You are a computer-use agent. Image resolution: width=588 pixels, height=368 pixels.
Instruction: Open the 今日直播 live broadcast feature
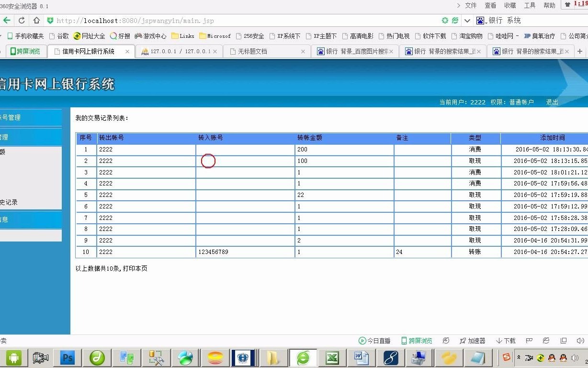(375, 341)
